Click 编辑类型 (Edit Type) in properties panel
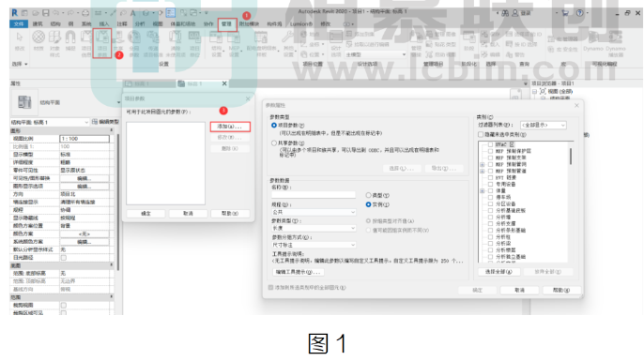 (105, 122)
